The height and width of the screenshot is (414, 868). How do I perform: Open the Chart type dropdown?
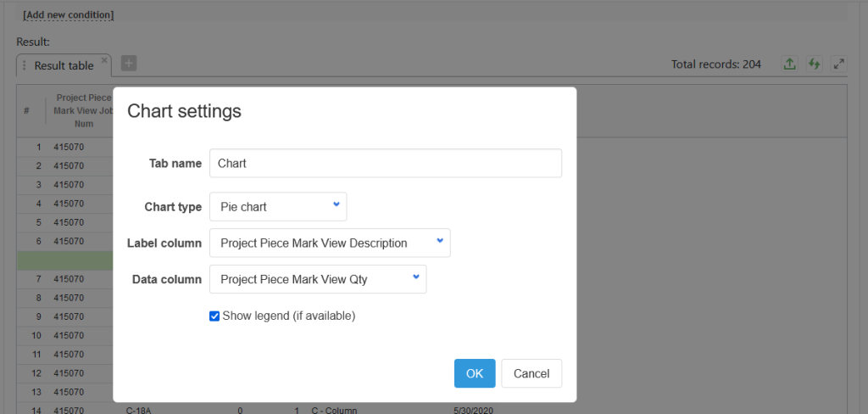point(278,207)
